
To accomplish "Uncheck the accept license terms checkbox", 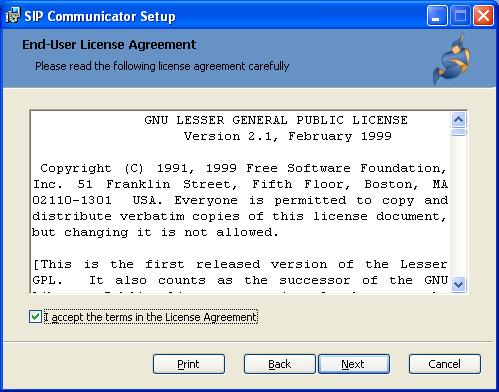I will point(35,316).
